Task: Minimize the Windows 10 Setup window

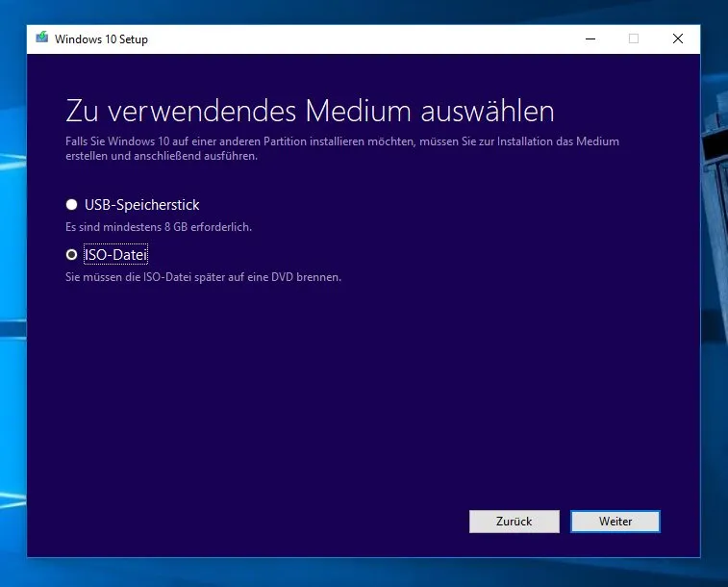Action: (x=590, y=39)
